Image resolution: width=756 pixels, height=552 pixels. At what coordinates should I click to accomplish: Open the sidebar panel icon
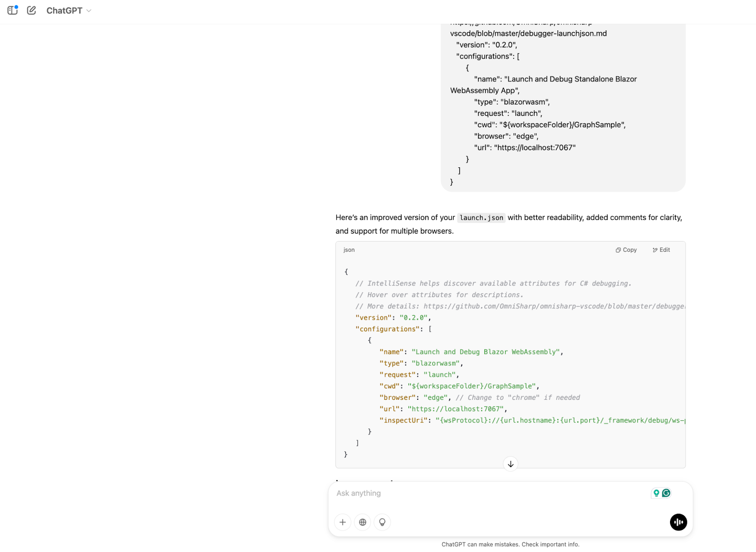tap(13, 10)
